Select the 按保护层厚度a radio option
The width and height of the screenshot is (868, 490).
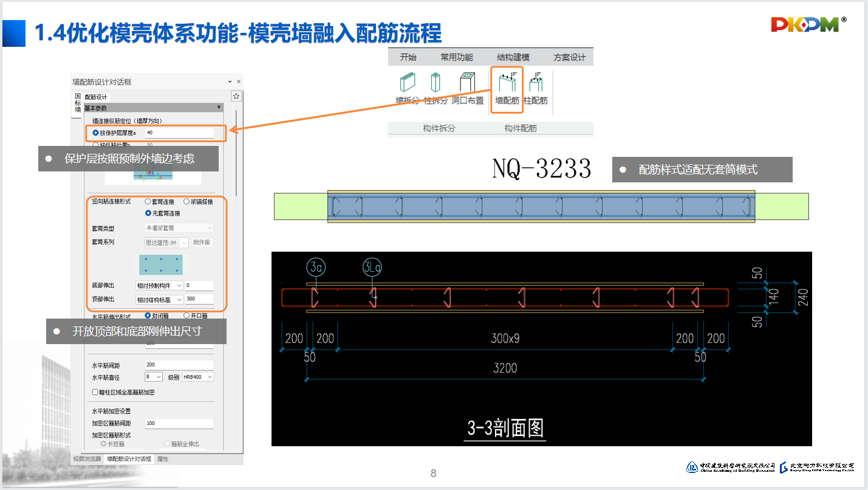point(96,133)
